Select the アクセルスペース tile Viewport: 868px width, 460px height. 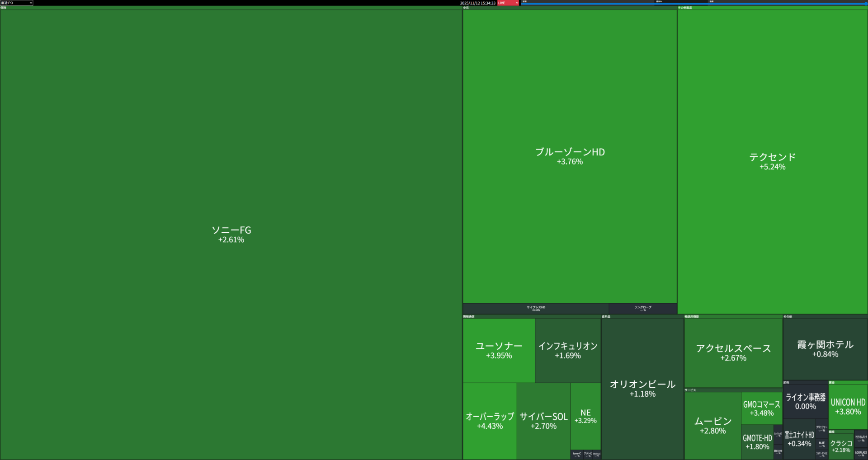(733, 352)
